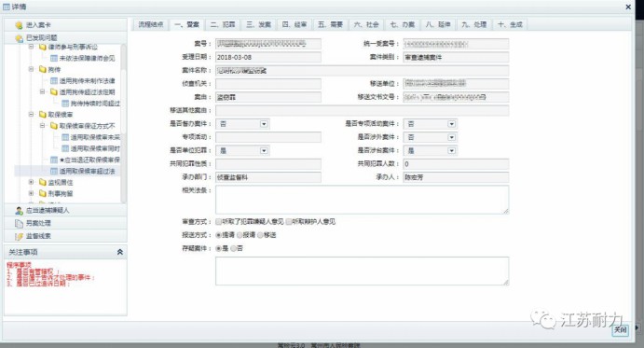
Task: Collapse the 关注事项 panel chevron
Action: 120,252
